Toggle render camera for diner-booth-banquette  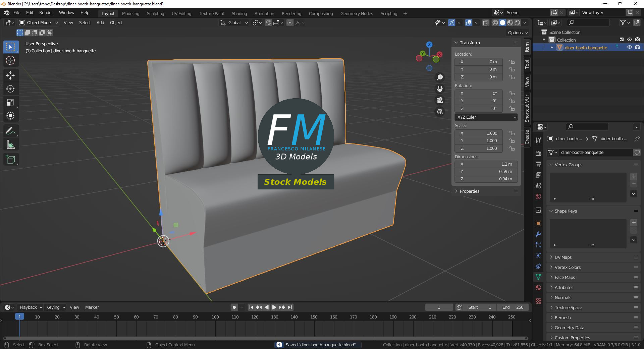point(637,47)
